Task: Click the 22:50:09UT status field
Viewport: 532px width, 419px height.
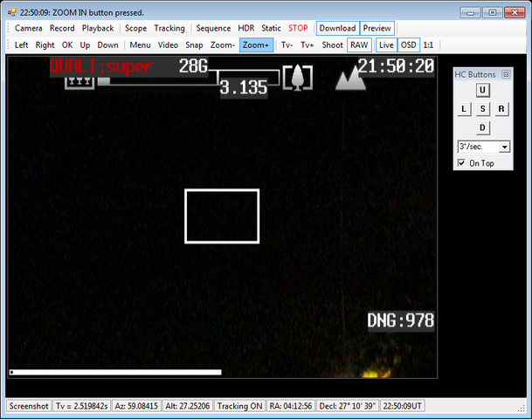Action: [x=403, y=406]
